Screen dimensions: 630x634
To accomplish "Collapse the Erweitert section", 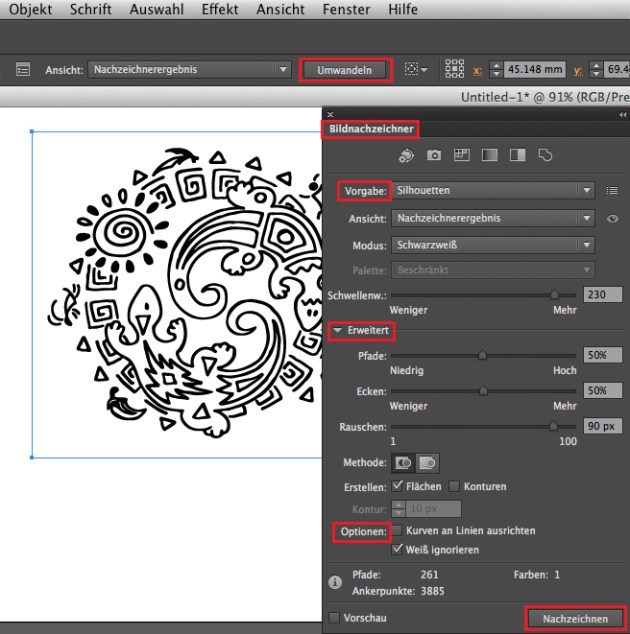I will pyautogui.click(x=338, y=330).
